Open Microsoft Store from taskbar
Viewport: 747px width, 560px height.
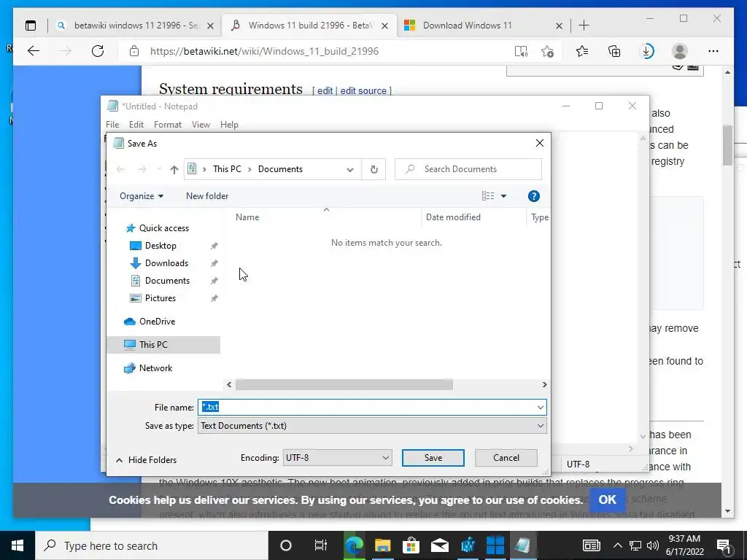(411, 545)
